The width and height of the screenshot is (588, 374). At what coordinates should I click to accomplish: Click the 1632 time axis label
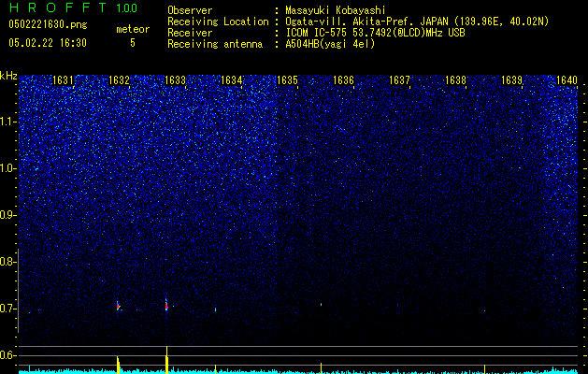coord(119,80)
